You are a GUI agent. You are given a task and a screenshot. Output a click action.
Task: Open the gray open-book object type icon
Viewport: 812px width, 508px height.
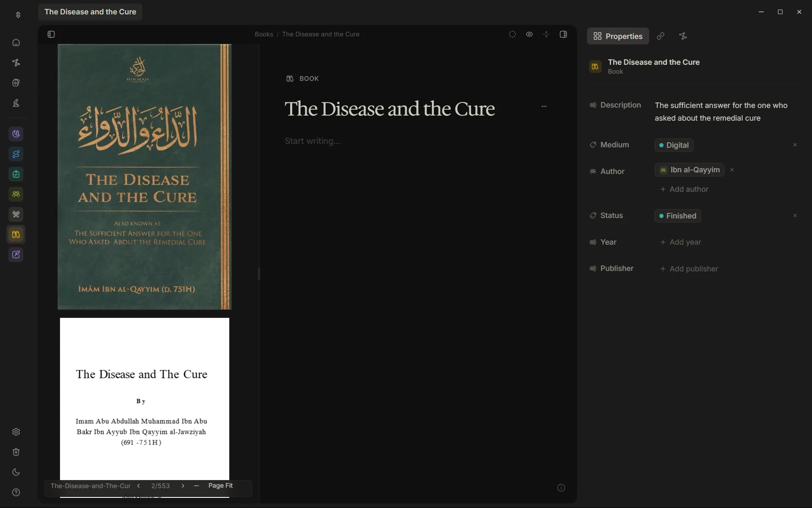coord(16,214)
